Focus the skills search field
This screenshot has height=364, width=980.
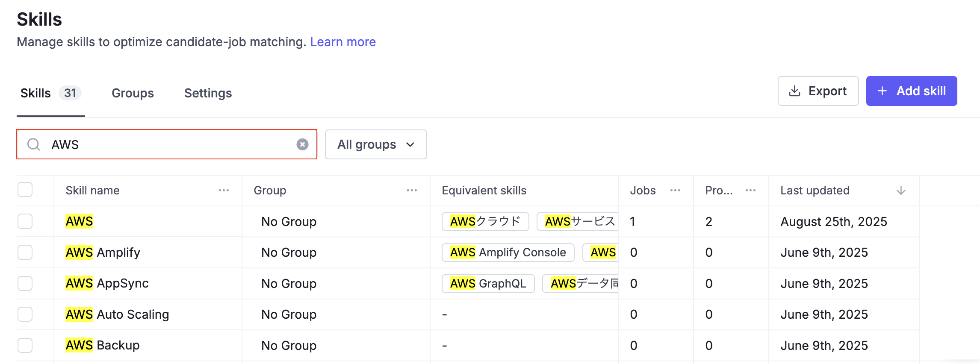pyautogui.click(x=171, y=144)
